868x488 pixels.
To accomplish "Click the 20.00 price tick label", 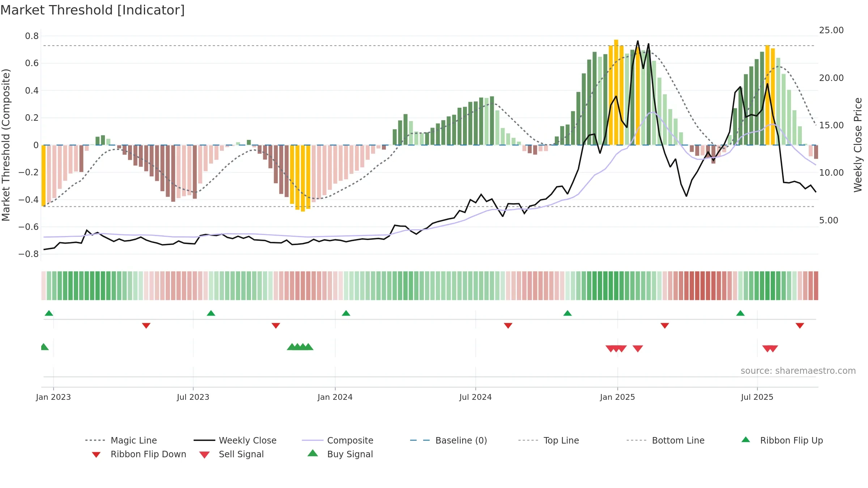I will point(831,78).
